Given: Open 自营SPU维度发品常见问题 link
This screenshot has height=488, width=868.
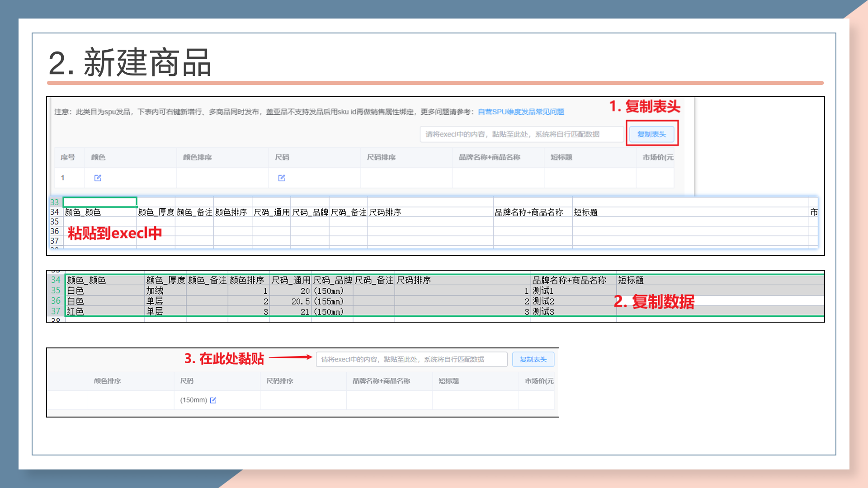Looking at the screenshot, I should click(x=521, y=112).
